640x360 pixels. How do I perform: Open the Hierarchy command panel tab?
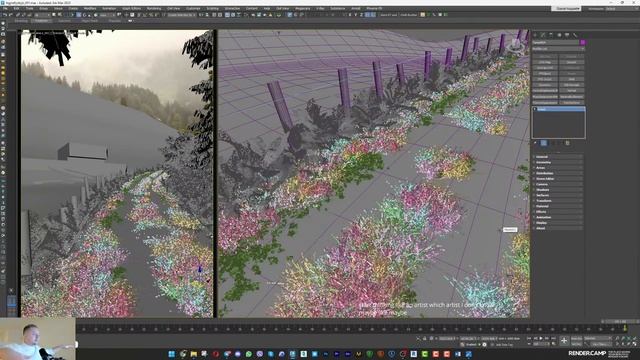click(x=551, y=35)
